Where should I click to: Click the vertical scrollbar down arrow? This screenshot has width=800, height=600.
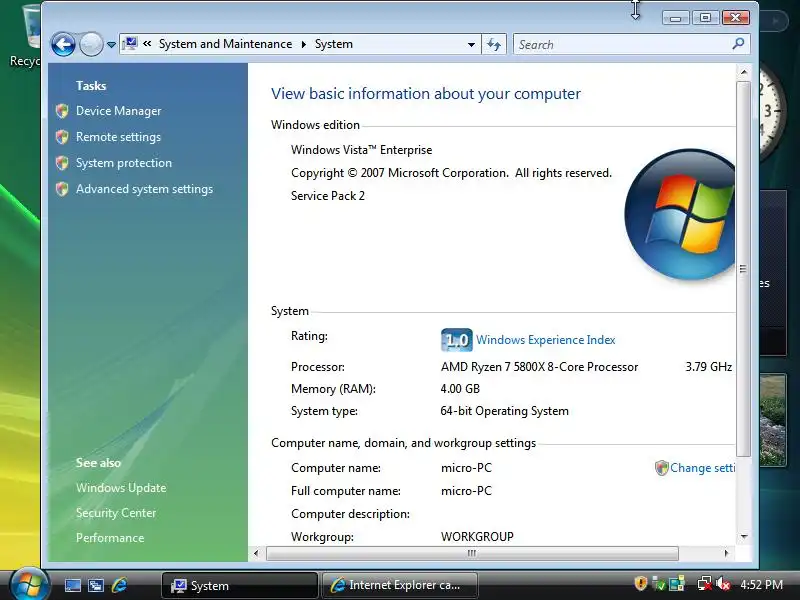(x=743, y=537)
